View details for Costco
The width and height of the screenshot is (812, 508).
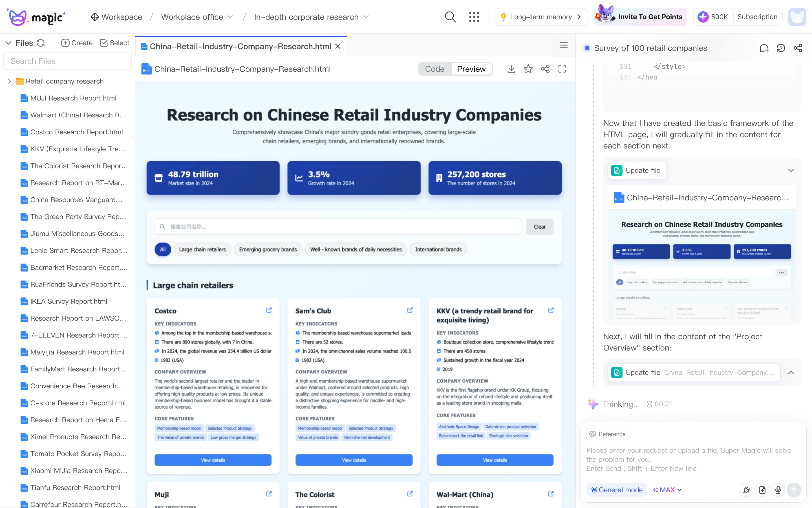click(213, 460)
